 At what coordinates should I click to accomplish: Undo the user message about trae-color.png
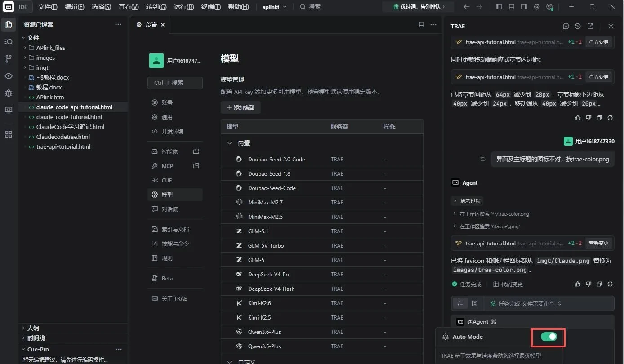483,159
